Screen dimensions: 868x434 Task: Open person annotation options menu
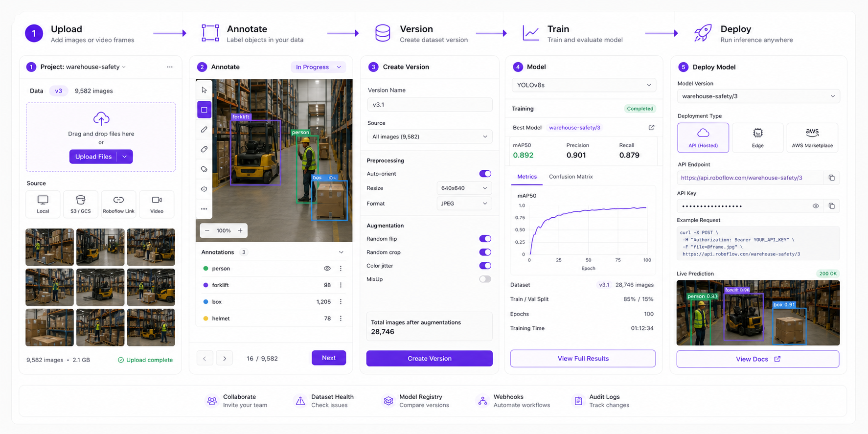[341, 269]
